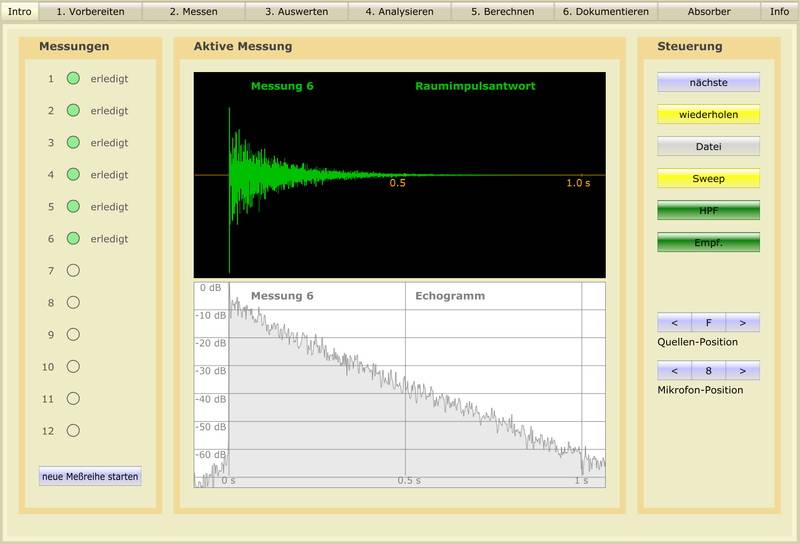The width and height of the screenshot is (800, 544).
Task: Switch to the 6. Dokumentieren tab
Action: (605, 12)
